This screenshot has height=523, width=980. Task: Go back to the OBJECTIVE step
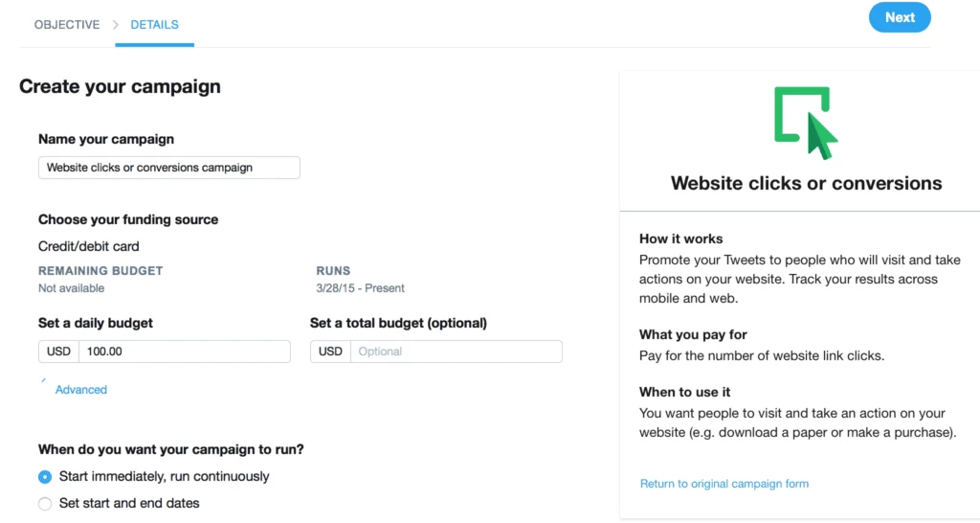pyautogui.click(x=67, y=24)
